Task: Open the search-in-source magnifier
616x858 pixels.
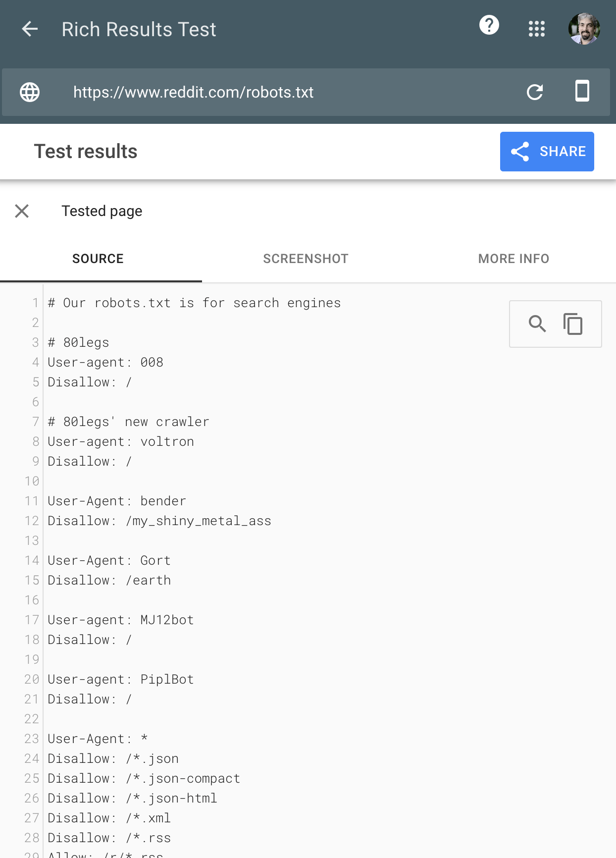Action: [538, 324]
